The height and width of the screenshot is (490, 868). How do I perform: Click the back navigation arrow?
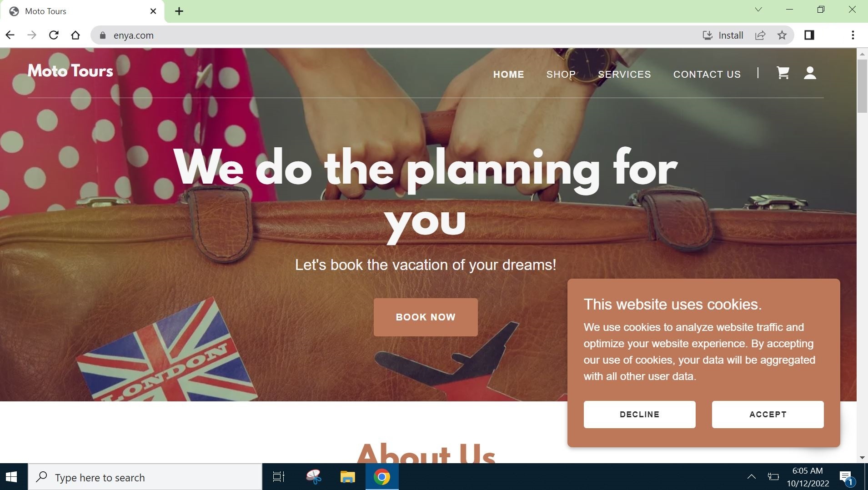coord(10,35)
